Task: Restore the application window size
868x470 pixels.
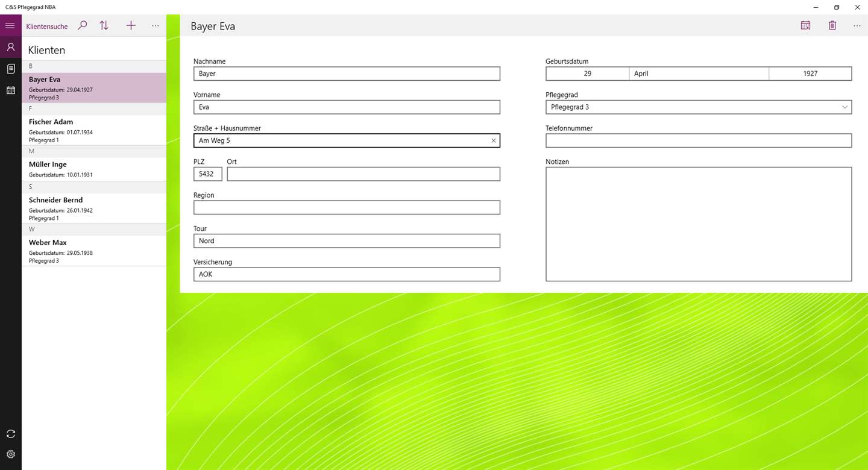Action: pyautogui.click(x=837, y=7)
